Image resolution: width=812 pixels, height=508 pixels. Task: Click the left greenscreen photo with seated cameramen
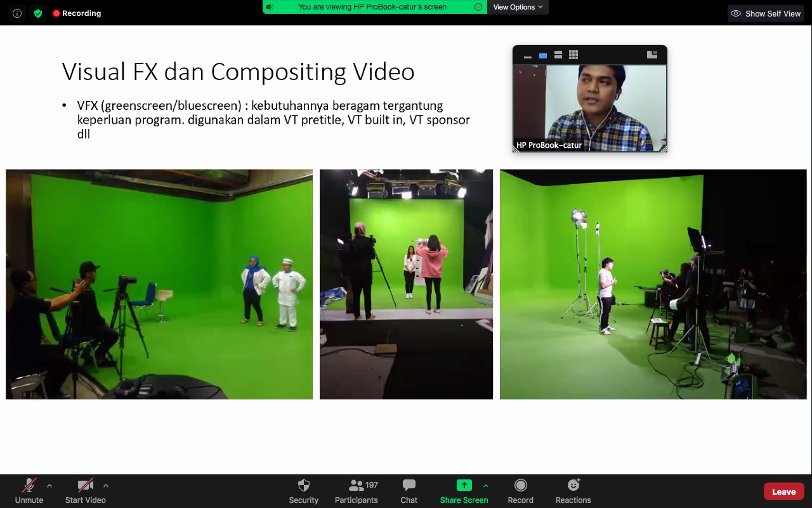[x=159, y=284]
